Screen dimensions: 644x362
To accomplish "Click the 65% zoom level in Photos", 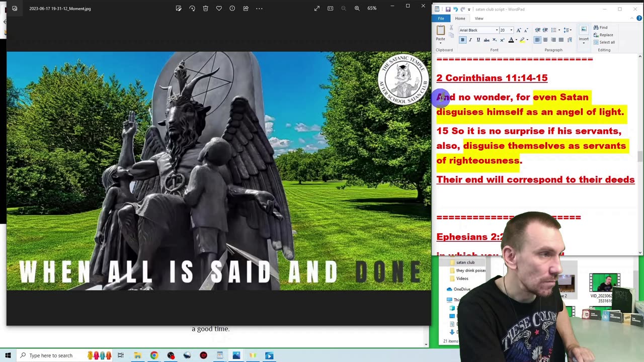I will click(x=372, y=9).
